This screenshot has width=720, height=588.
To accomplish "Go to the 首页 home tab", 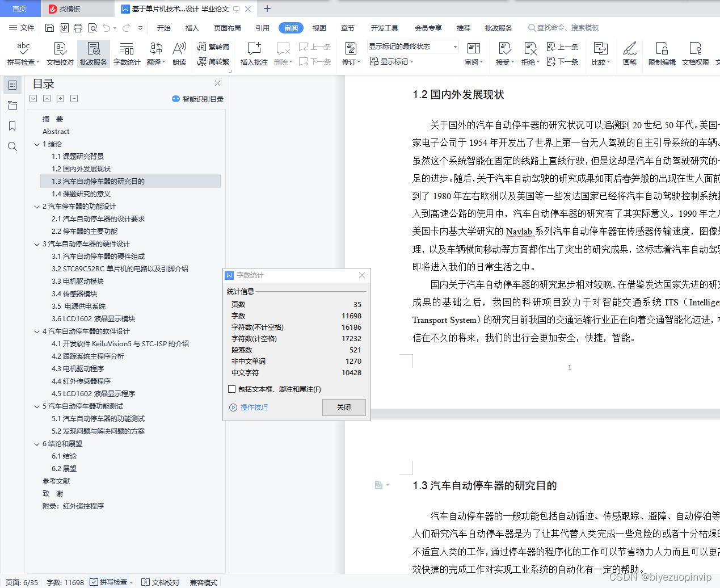I will coord(20,9).
